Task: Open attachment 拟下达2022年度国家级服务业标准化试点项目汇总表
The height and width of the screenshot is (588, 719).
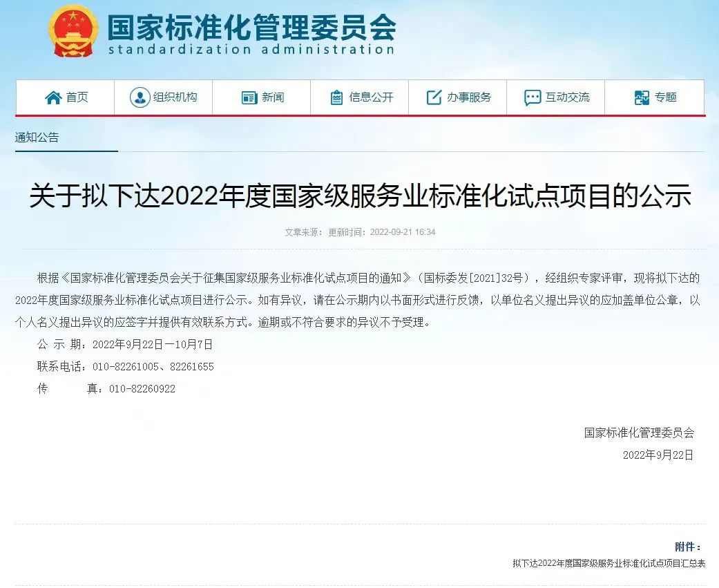Action: pos(609,563)
